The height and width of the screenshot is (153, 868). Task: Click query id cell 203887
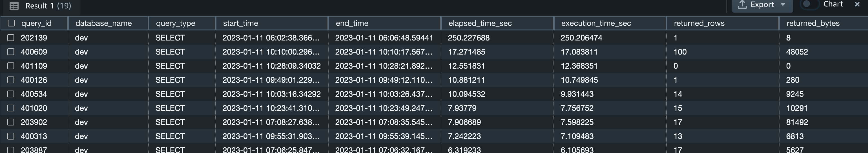click(34, 150)
